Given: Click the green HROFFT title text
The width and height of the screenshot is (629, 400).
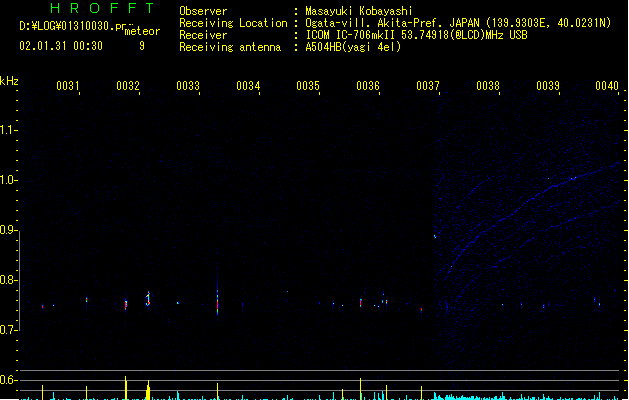Looking at the screenshot, I should click(102, 8).
